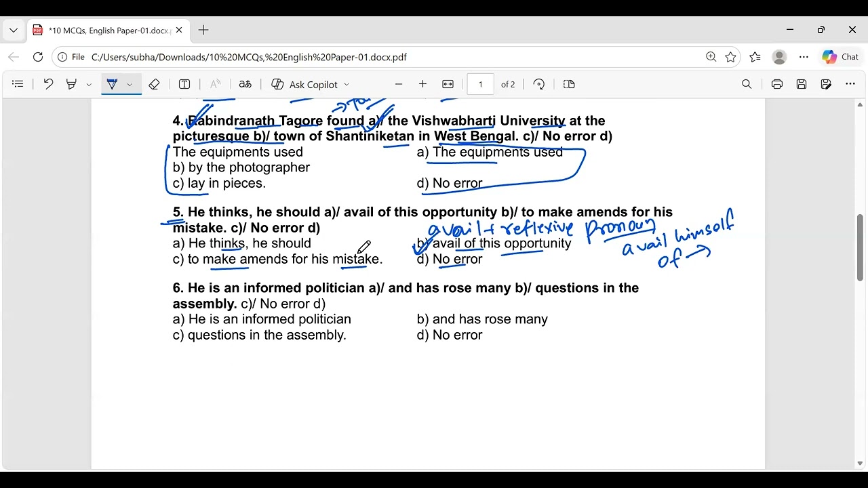
Task: Switch the page view layout
Action: click(569, 84)
